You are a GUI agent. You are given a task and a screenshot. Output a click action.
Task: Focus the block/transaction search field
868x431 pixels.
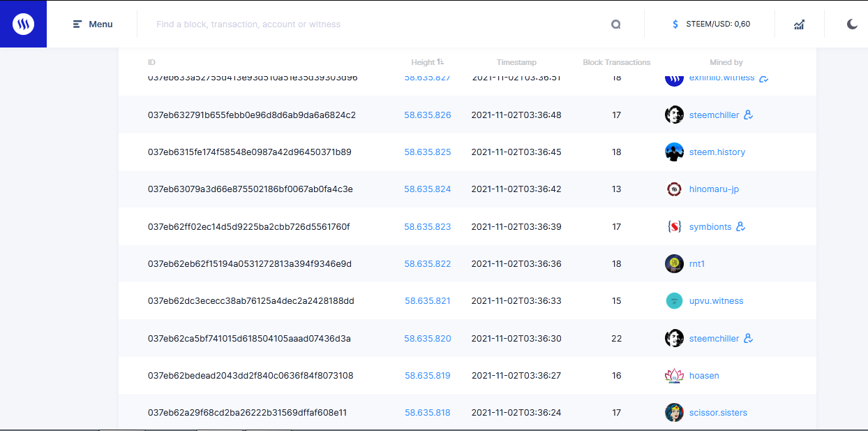click(x=377, y=24)
